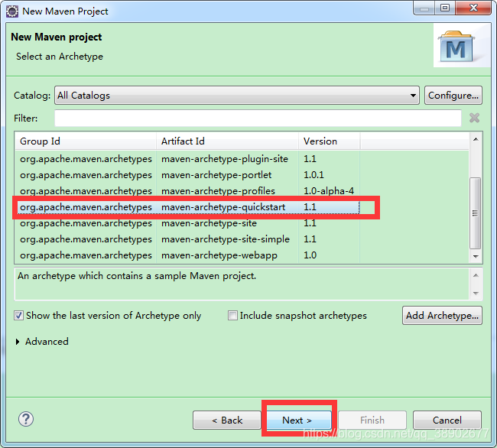This screenshot has width=497, height=448.
Task: Click the Add Archetype... button
Action: [x=442, y=316]
